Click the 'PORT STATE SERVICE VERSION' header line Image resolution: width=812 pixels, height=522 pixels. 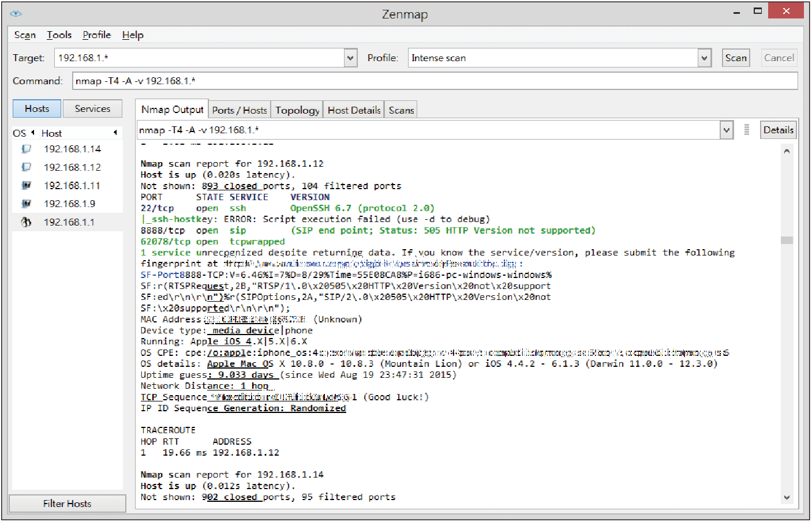[235, 197]
